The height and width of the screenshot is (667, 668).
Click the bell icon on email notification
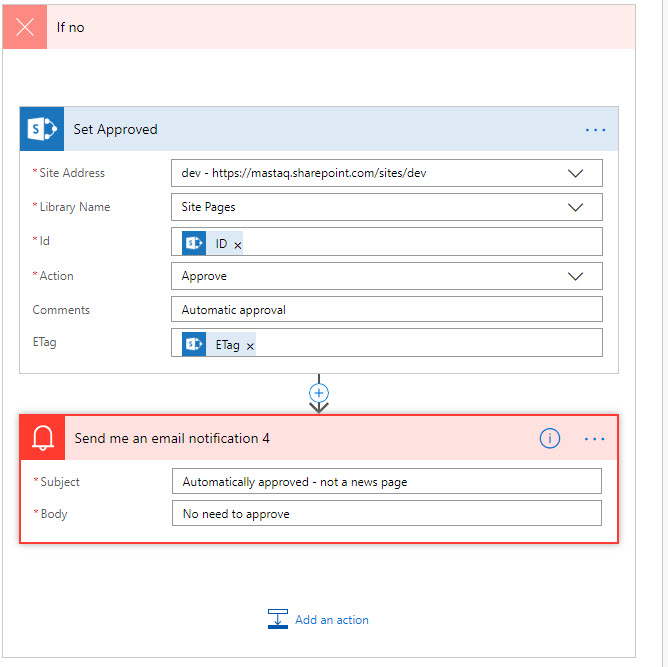tap(43, 438)
